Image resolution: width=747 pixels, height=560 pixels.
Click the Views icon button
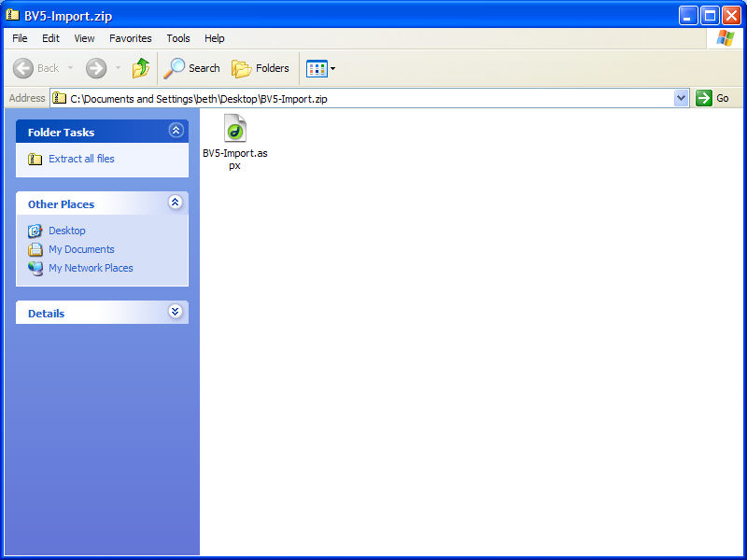tap(317, 68)
